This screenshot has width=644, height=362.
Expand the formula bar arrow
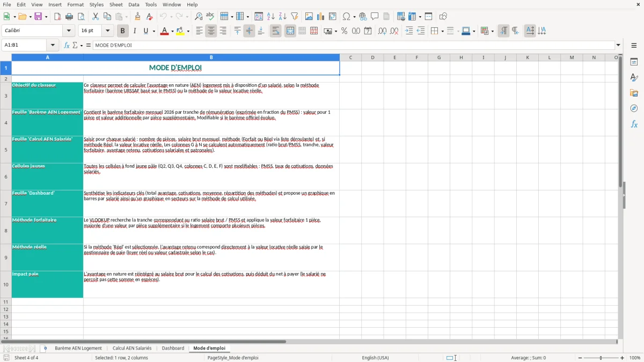click(x=618, y=45)
